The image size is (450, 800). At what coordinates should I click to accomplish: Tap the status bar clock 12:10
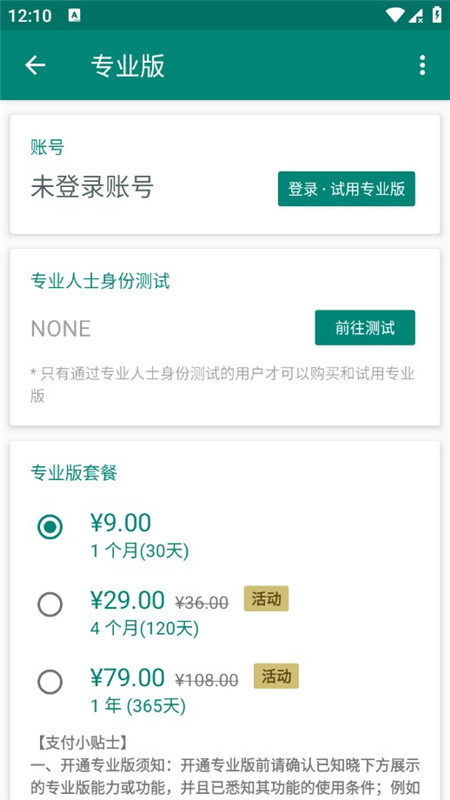tap(30, 16)
